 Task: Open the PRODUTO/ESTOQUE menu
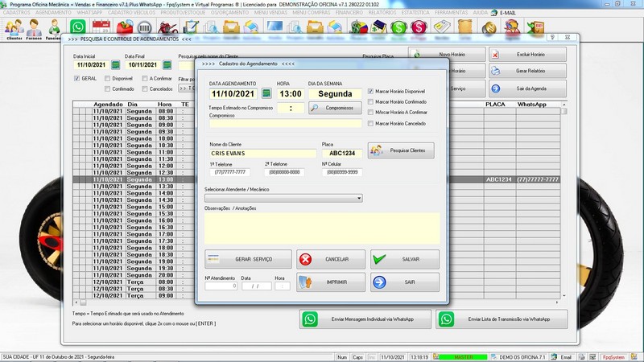pos(183,13)
